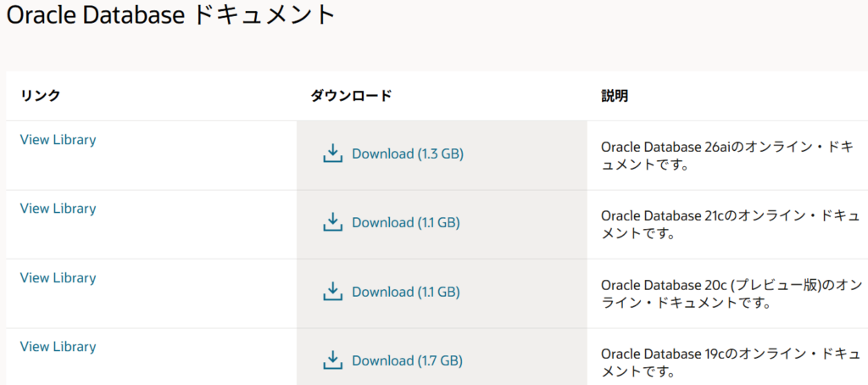Click the ダウンロード column header

[351, 96]
